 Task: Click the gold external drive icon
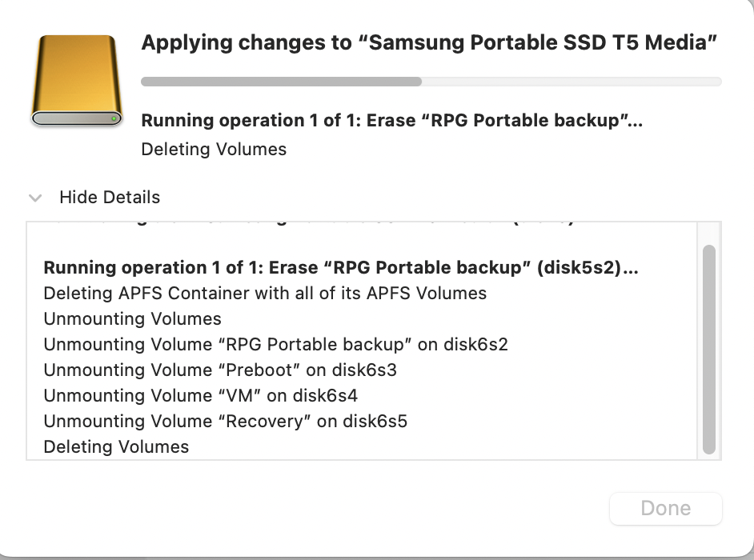pos(77,81)
